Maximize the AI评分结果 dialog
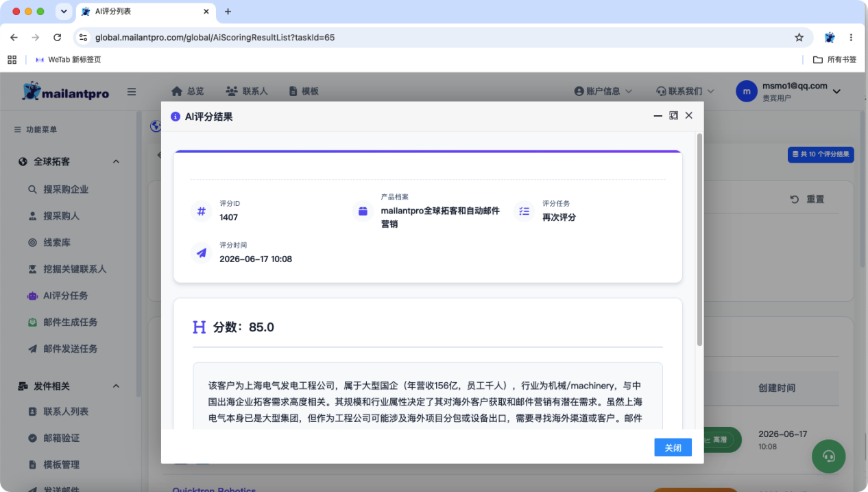This screenshot has height=492, width=868. [673, 116]
